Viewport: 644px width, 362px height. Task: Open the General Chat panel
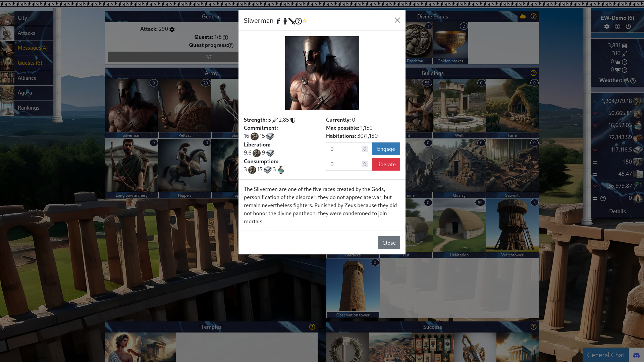tap(605, 355)
